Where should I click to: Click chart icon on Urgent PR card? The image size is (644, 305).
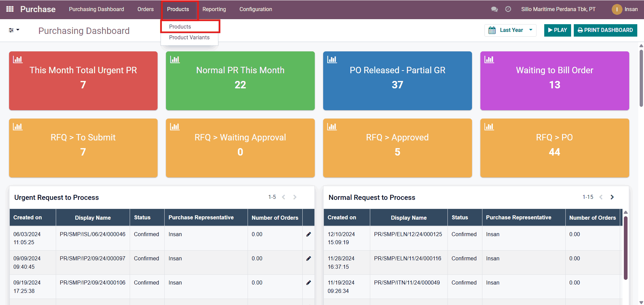17,60
